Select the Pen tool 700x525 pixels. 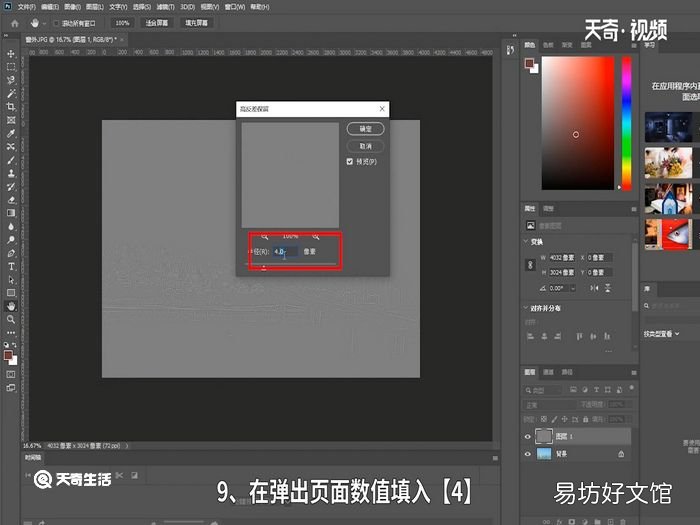[11, 253]
